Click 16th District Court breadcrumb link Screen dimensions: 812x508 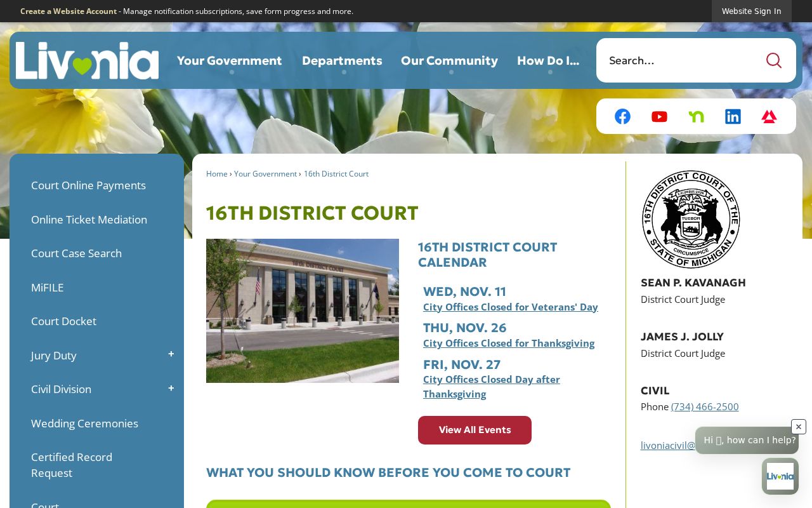click(x=336, y=174)
